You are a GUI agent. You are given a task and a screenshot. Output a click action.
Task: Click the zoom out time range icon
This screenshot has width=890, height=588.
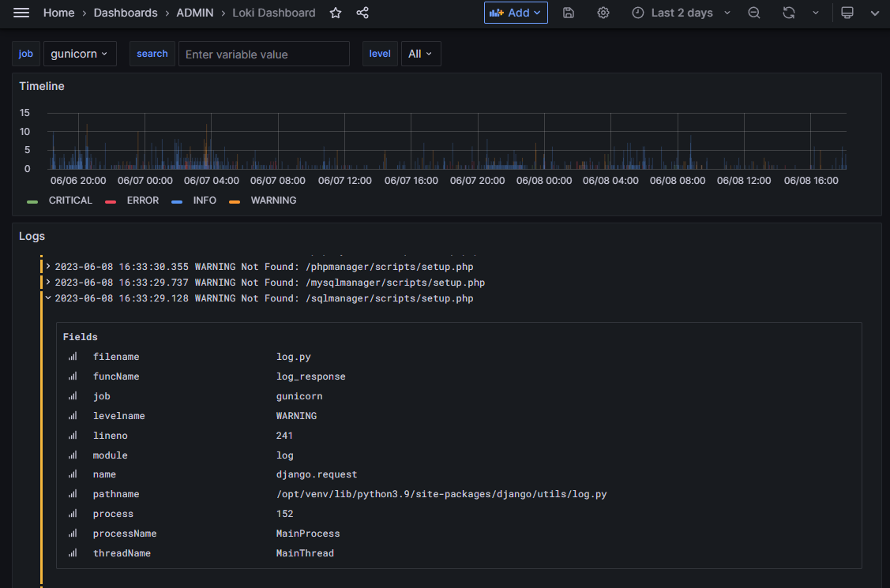[754, 13]
